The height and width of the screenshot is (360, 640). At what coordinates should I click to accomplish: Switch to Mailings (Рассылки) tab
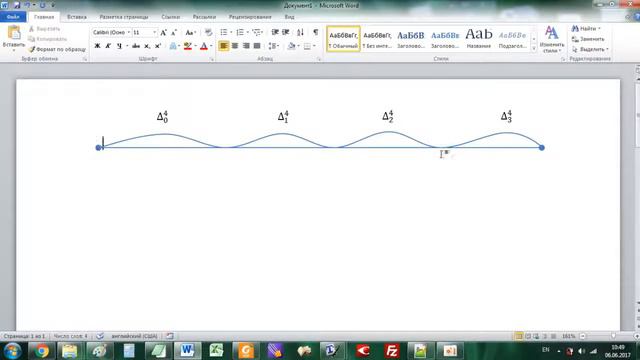coord(204,17)
